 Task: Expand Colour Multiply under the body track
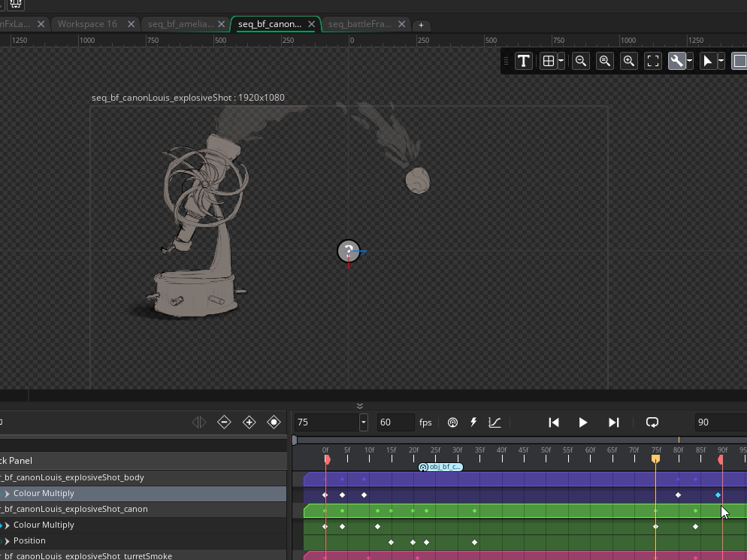point(7,494)
